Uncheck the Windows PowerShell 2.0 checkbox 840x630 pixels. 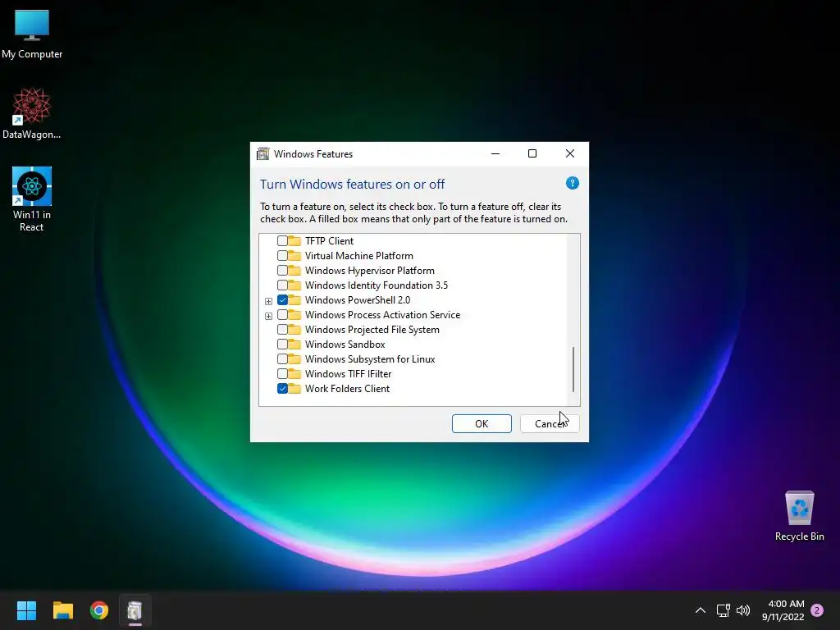point(282,300)
